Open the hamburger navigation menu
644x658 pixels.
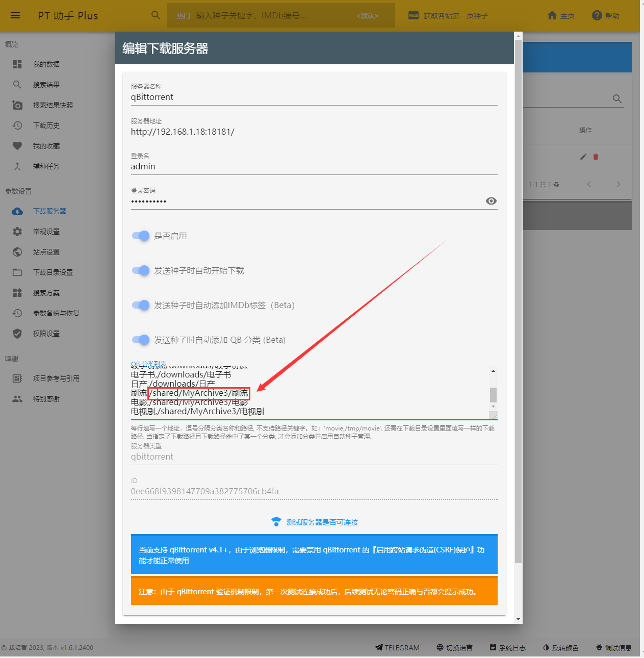coord(15,15)
